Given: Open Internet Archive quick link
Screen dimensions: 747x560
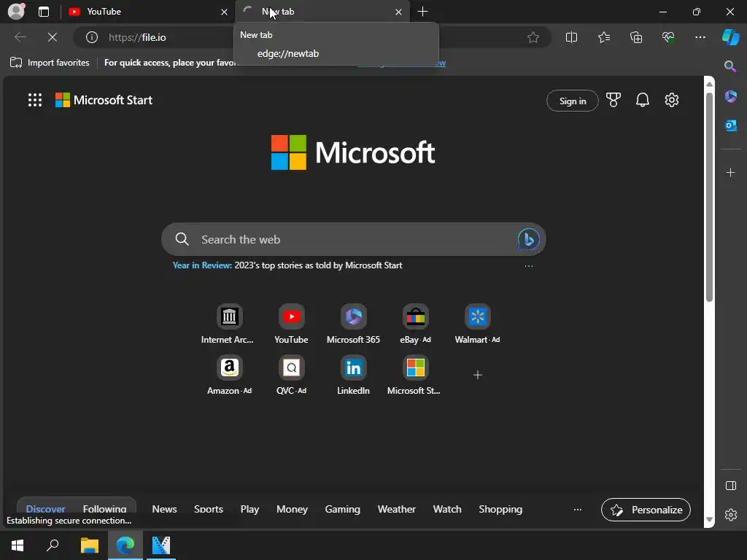Looking at the screenshot, I should (229, 324).
